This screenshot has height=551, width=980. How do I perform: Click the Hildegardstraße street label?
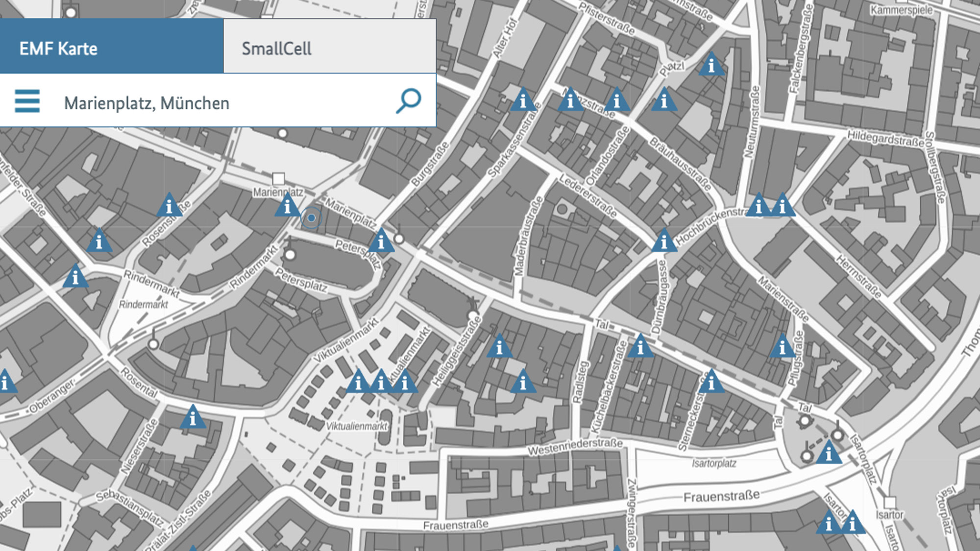coord(885,139)
